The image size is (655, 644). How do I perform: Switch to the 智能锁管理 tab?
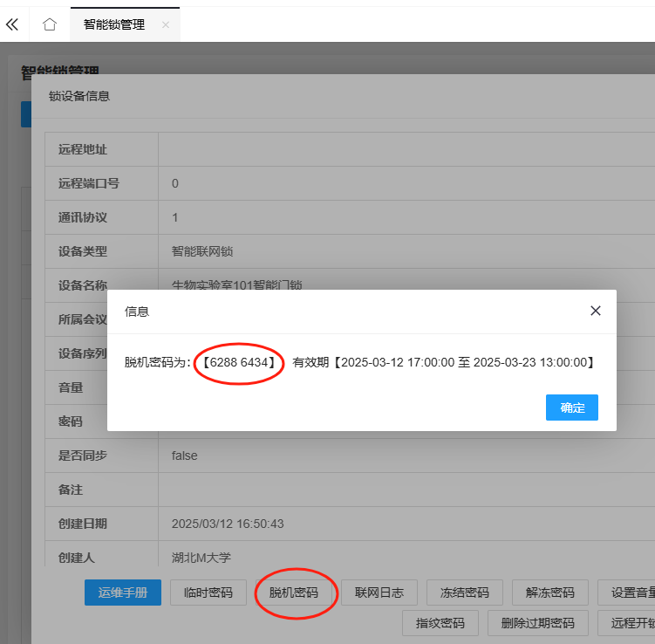tap(113, 25)
